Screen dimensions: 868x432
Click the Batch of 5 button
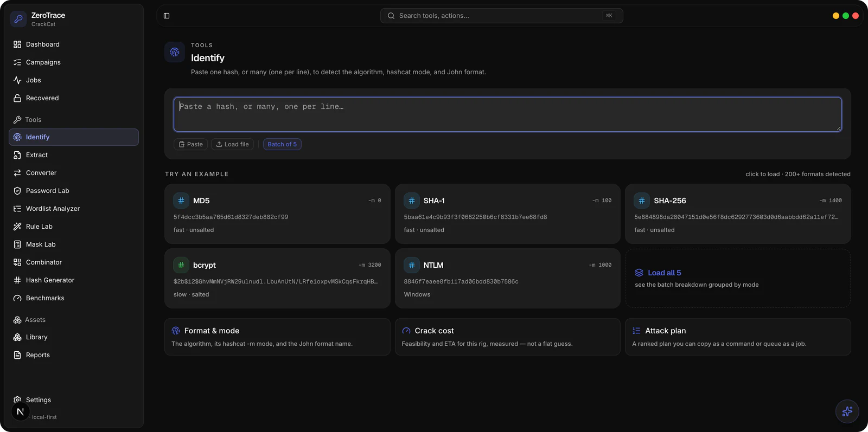click(x=282, y=144)
